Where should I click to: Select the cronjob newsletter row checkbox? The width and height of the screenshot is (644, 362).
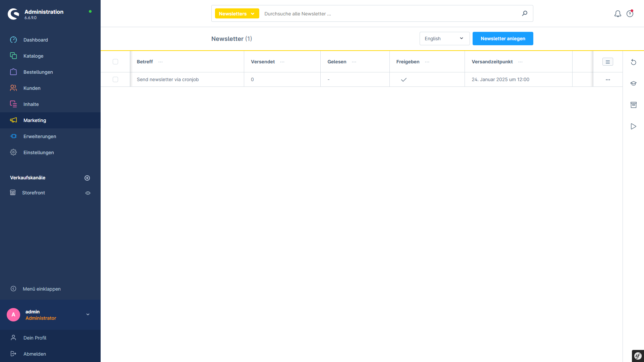115,79
